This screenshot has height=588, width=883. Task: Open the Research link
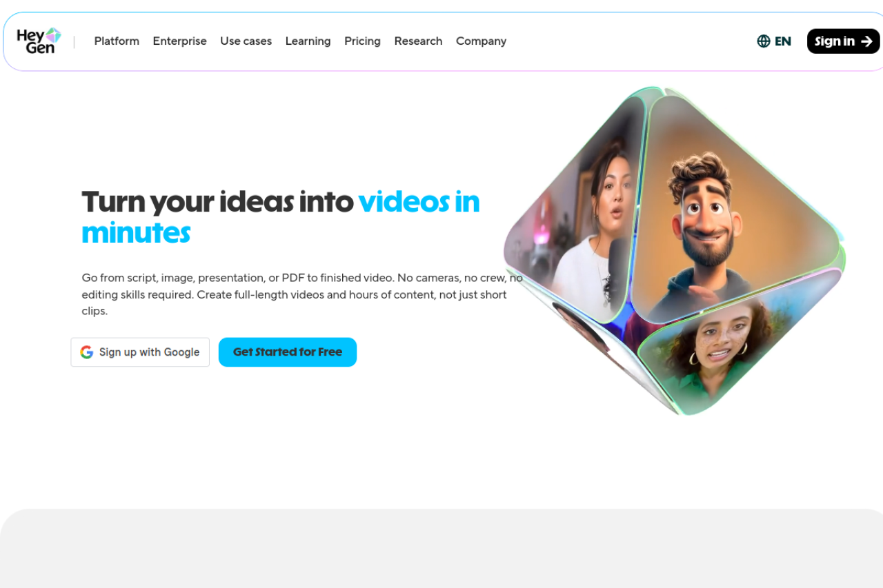418,41
